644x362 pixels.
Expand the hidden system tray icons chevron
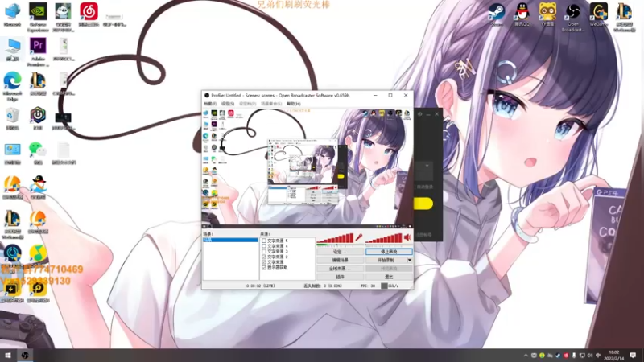(526, 356)
